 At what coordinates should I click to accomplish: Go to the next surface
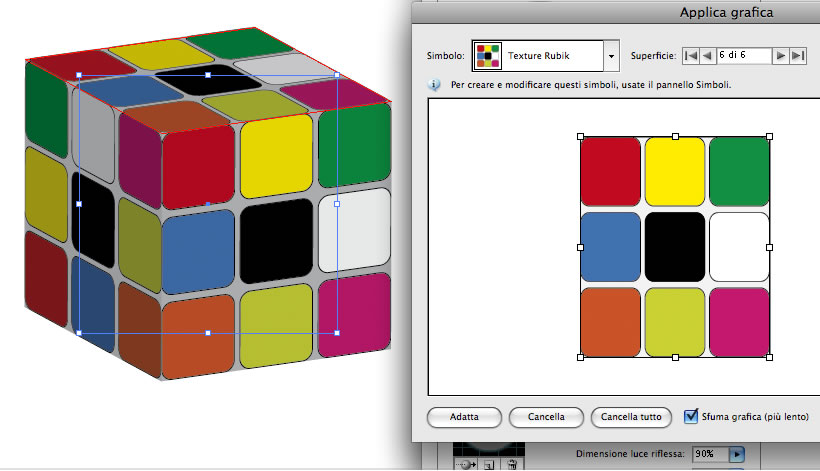click(780, 55)
